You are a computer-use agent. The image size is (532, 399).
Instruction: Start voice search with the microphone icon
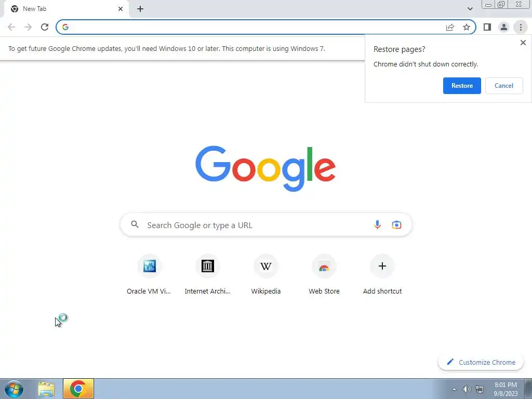377,224
